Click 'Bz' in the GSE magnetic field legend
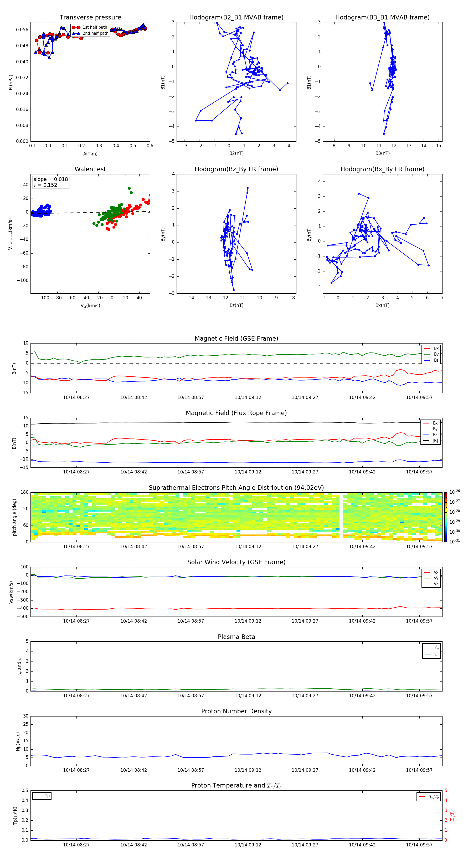 [431, 360]
